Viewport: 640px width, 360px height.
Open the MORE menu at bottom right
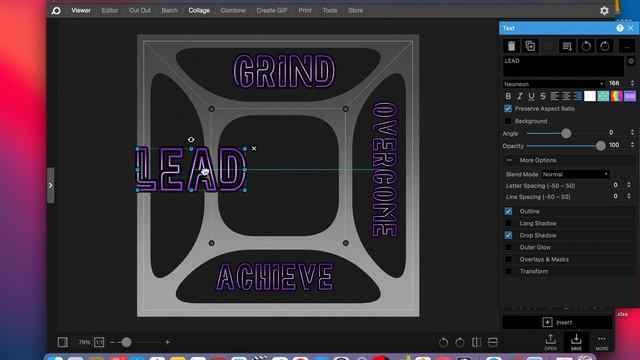(x=602, y=343)
